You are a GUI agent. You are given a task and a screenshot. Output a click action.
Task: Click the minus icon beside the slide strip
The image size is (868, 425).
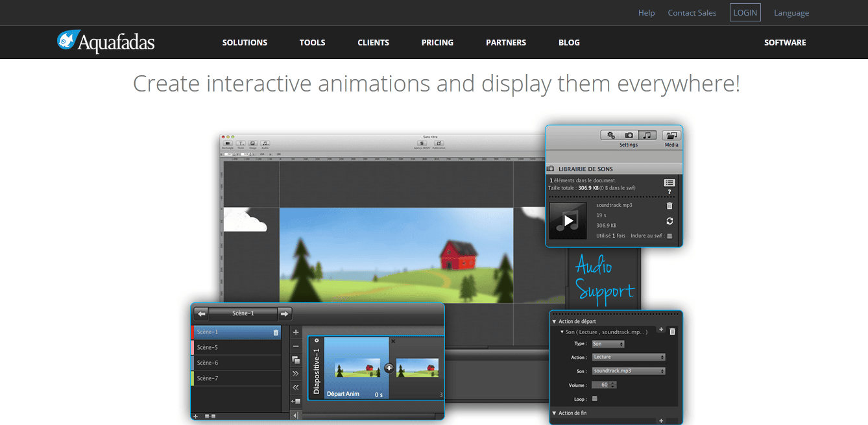point(296,346)
